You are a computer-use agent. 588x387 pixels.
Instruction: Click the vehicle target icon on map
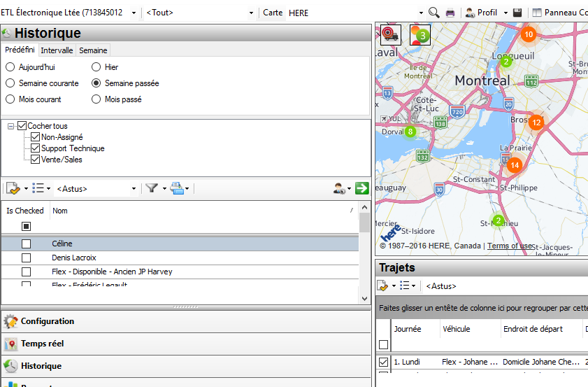click(x=390, y=35)
